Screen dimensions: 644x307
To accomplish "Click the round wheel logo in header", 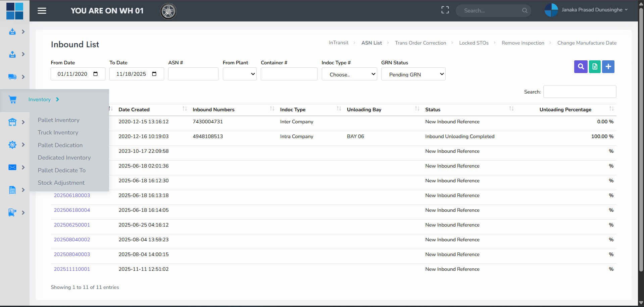I will (x=168, y=11).
